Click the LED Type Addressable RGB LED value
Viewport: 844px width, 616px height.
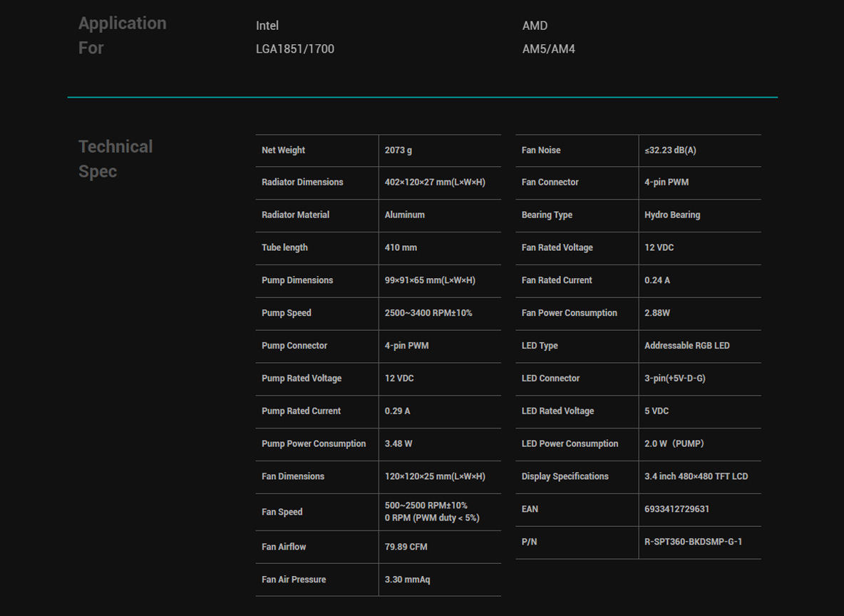(x=687, y=346)
